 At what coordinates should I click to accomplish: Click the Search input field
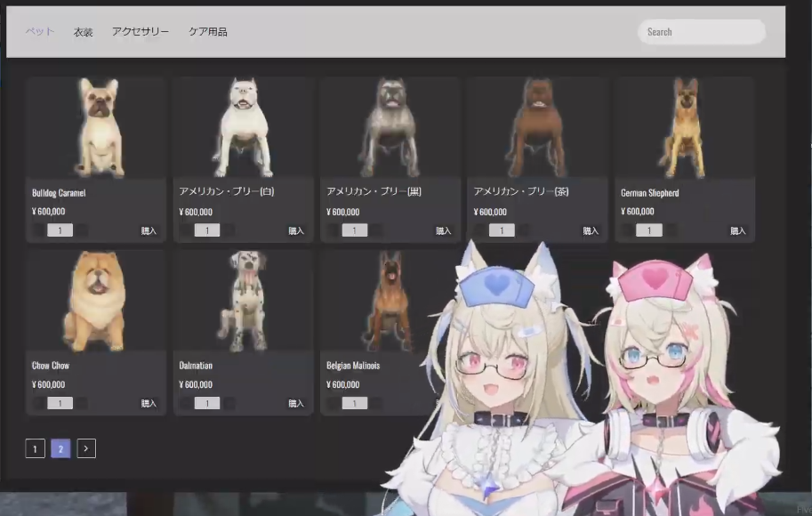coord(702,32)
